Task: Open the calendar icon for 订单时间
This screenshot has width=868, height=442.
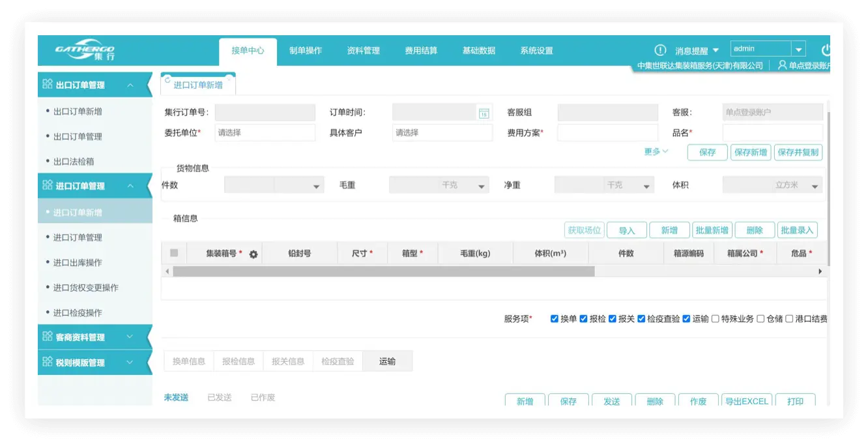Action: (484, 113)
